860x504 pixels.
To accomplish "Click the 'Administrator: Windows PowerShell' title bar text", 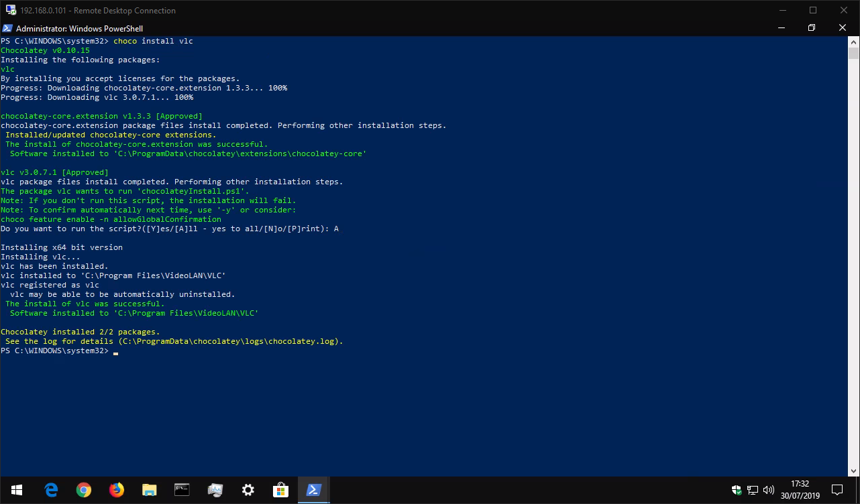I will (79, 28).
